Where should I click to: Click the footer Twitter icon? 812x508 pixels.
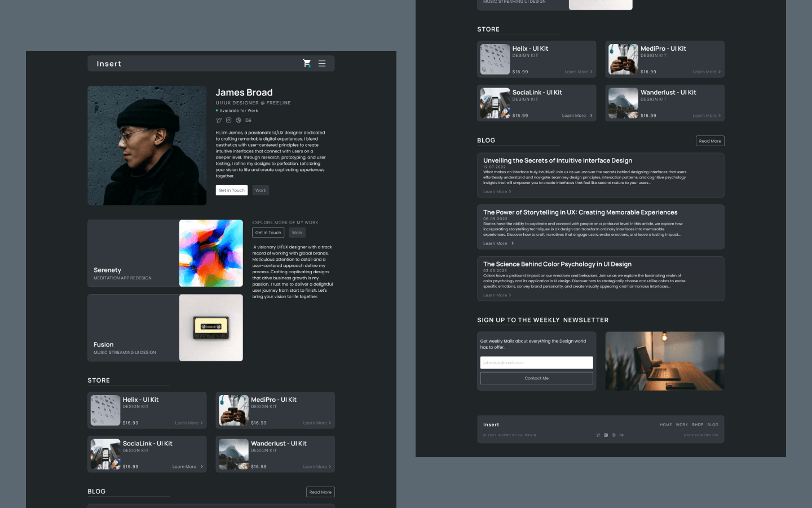(x=598, y=435)
